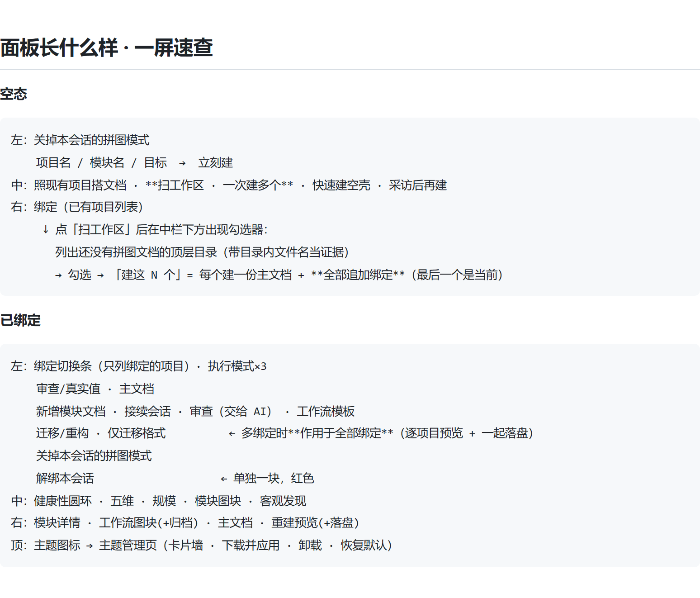The image size is (700, 598).
Task: Click the note 多绑定时**作用于全部绑定**
Action: coord(317,433)
